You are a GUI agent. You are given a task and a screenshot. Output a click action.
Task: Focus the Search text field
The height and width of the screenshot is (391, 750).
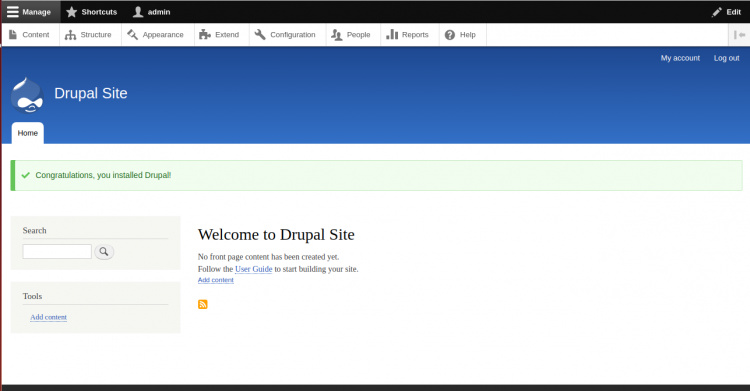(57, 251)
